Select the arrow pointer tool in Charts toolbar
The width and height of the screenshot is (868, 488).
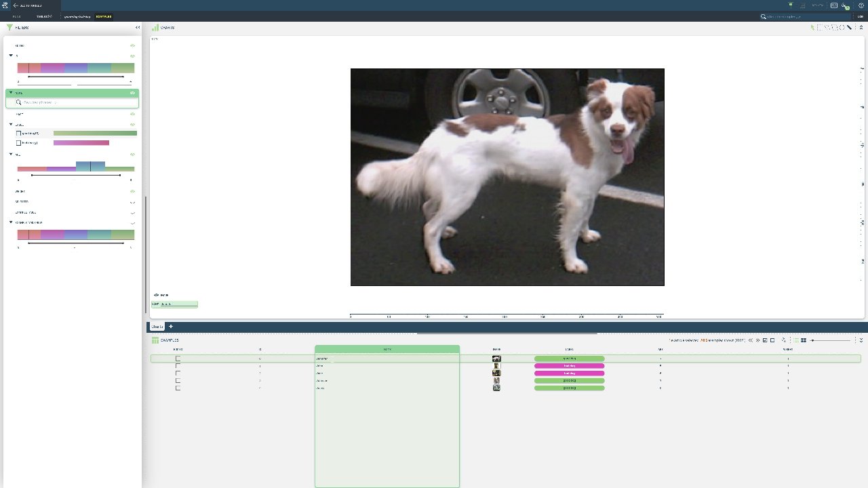tap(812, 28)
